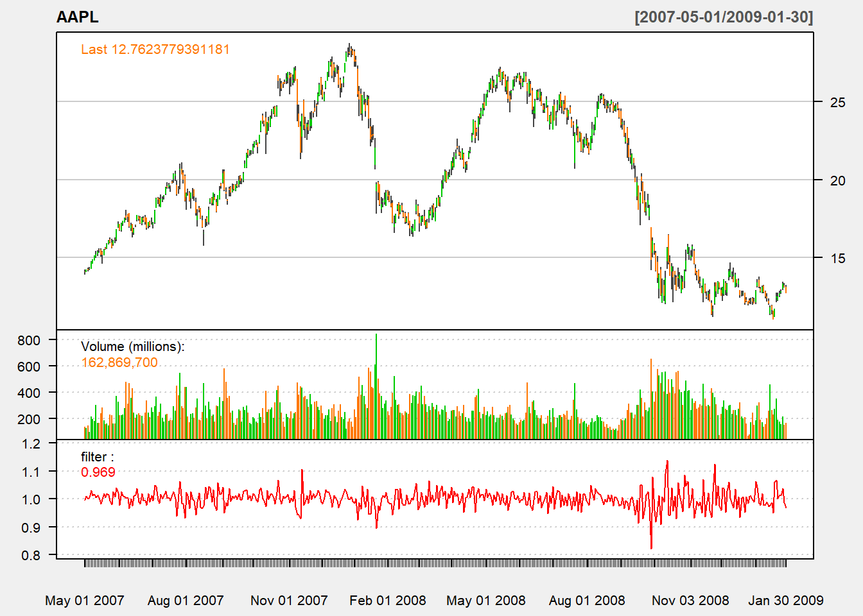Select the 162,869,700 volume value
Viewport: 863px width, 616px height.
tap(119, 363)
